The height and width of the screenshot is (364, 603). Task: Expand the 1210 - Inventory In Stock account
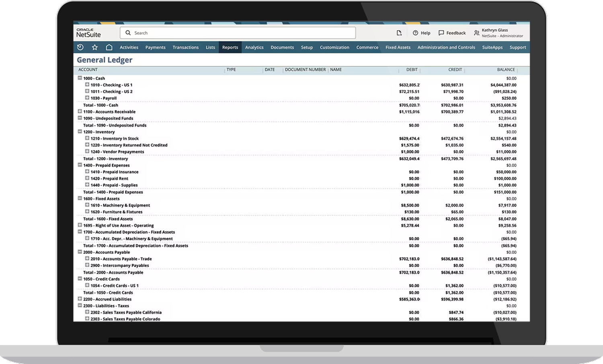[x=88, y=138]
